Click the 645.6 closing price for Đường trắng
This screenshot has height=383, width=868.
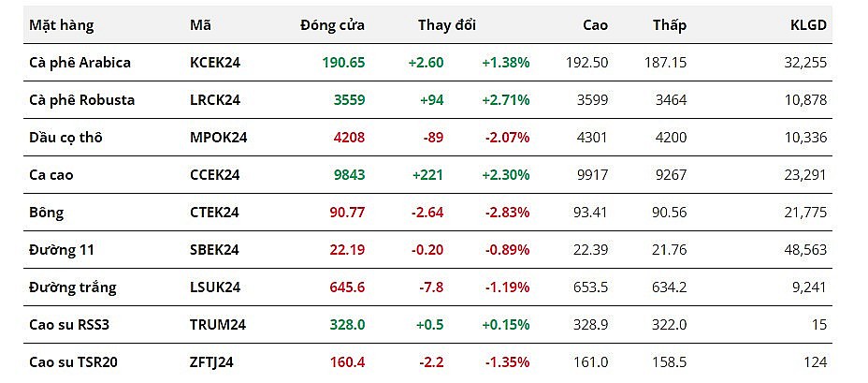tap(346, 287)
